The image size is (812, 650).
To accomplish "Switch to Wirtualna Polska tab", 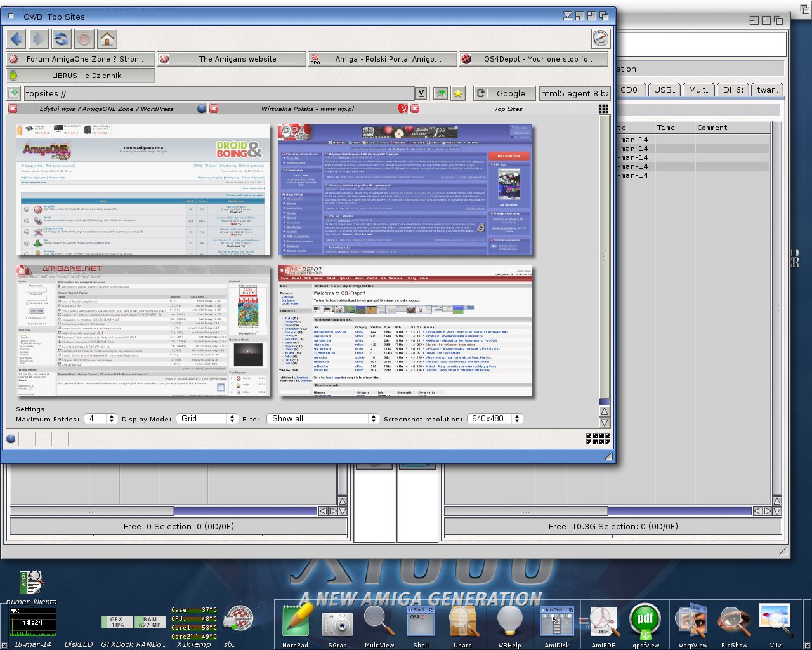I will click(307, 109).
